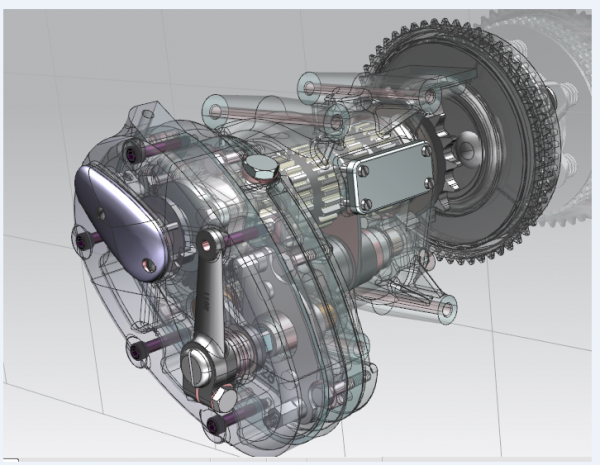This screenshot has width=600, height=465.
Task: Select the domed nut at the clutch center
Action: pyautogui.click(x=468, y=150)
